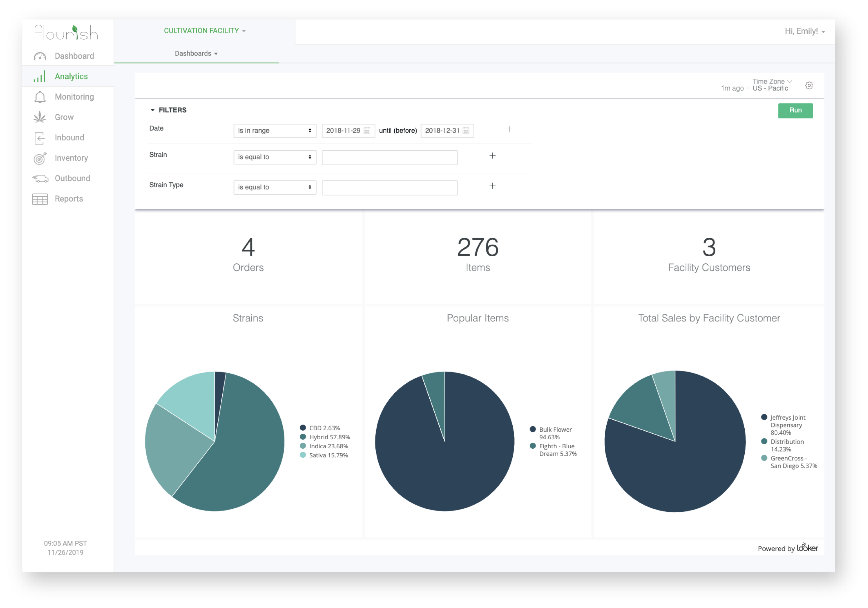
Task: Toggle Hybrid 57.89% legend swatch
Action: 303,436
